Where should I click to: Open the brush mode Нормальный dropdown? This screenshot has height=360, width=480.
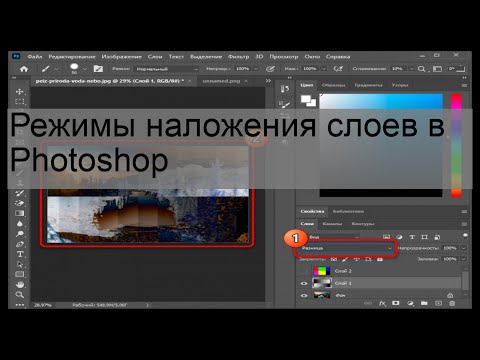click(167, 69)
